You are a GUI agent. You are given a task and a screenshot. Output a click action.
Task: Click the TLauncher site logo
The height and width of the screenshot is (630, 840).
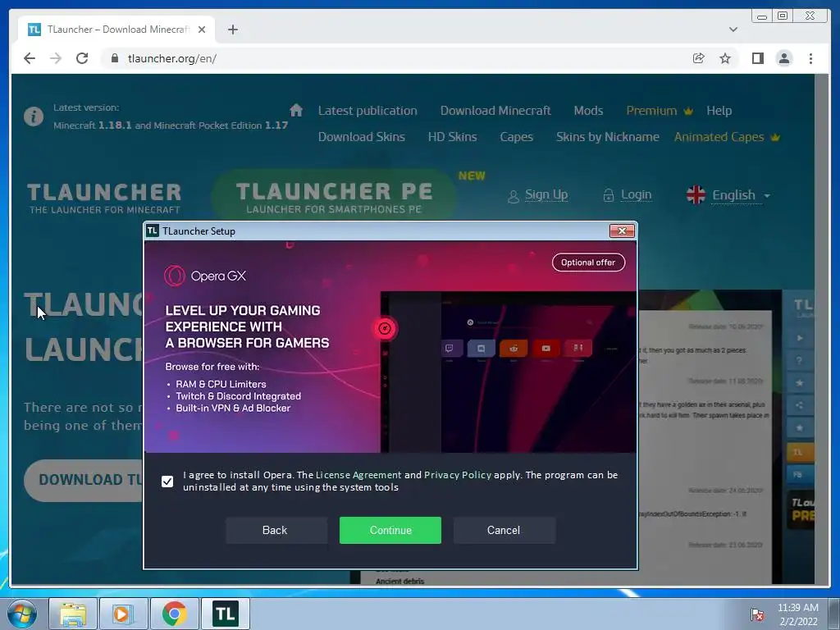pyautogui.click(x=104, y=198)
